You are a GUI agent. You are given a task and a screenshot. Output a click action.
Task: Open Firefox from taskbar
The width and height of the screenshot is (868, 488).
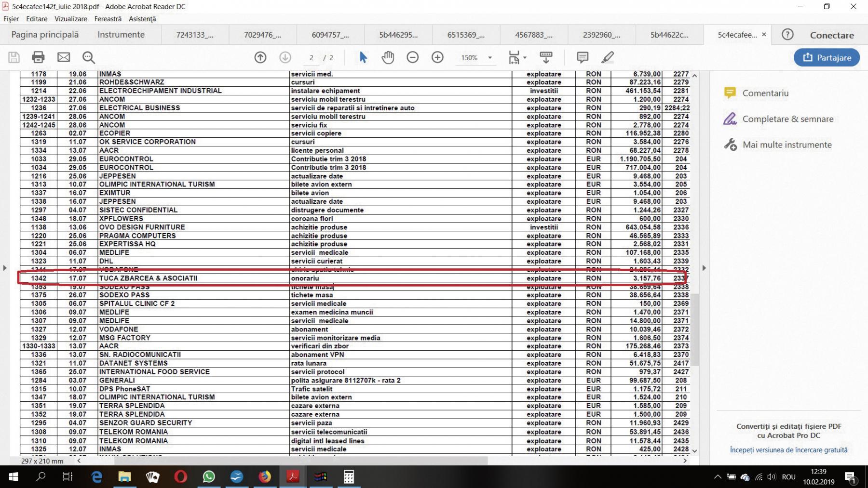(x=265, y=477)
